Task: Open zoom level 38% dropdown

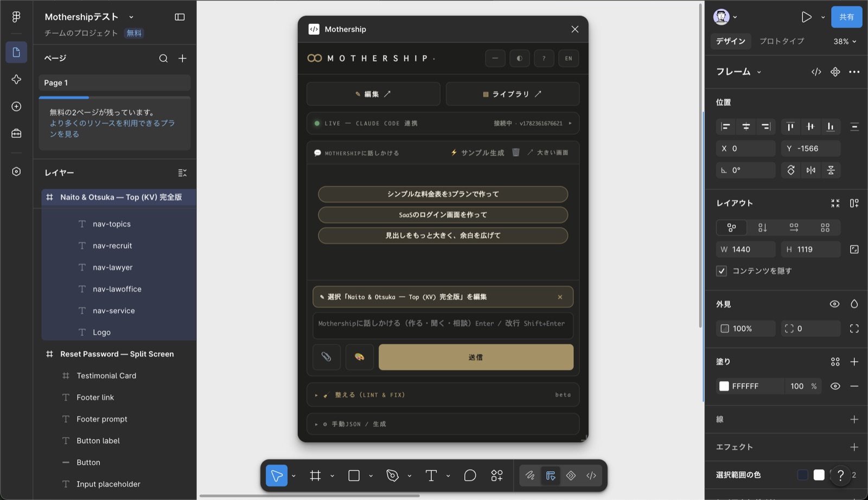Action: [x=845, y=41]
